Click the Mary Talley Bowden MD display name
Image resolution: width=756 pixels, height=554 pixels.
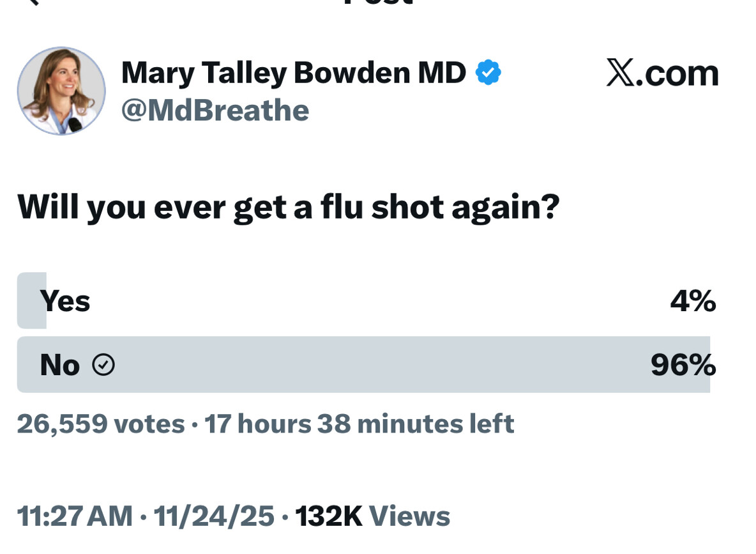(294, 73)
